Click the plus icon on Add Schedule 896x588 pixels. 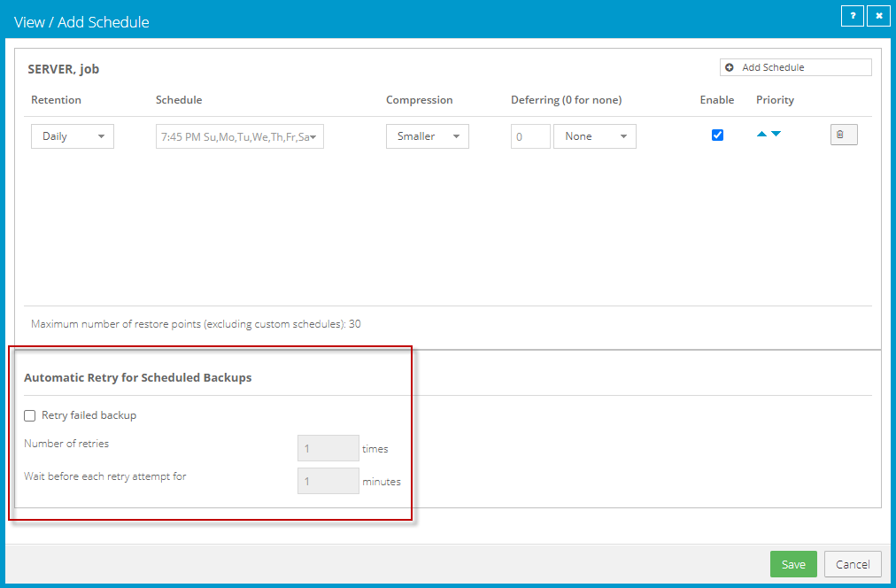coord(729,66)
